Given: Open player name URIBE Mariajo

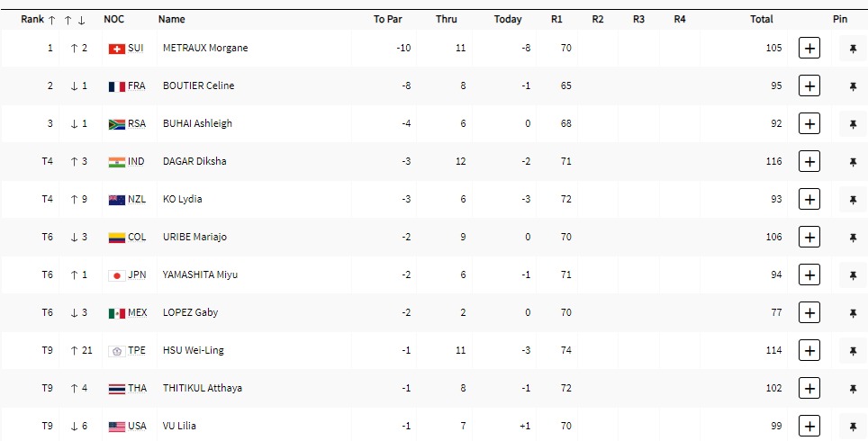Looking at the screenshot, I should (194, 238).
